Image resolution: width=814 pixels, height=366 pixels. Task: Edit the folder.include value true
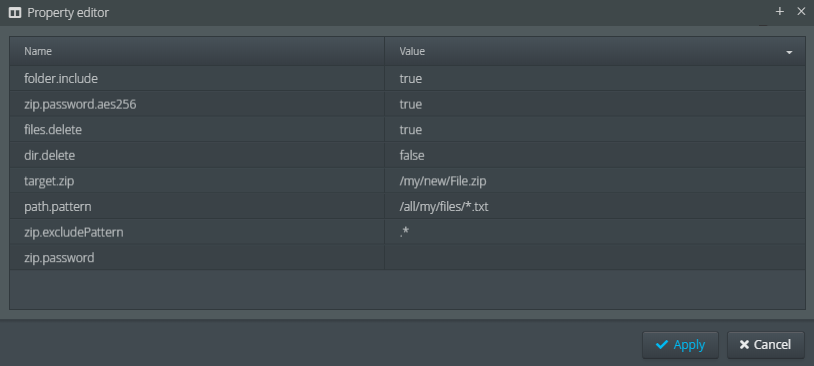[x=595, y=78]
